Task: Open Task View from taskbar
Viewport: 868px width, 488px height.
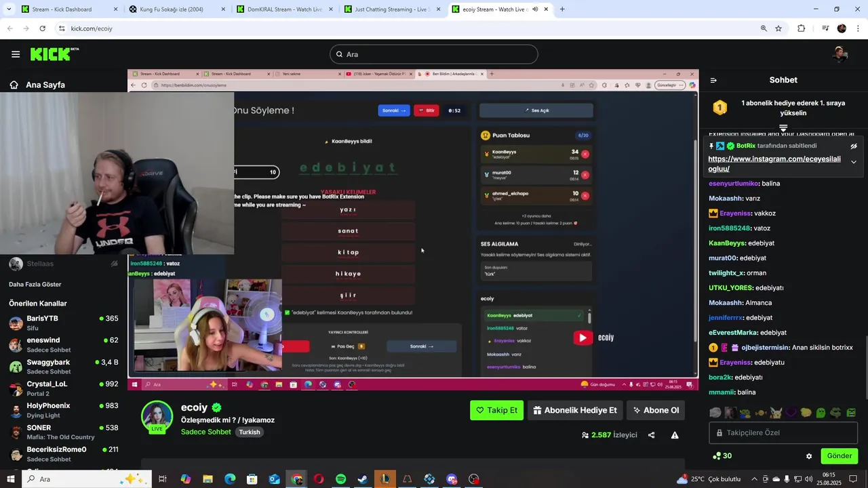Action: pos(163,479)
